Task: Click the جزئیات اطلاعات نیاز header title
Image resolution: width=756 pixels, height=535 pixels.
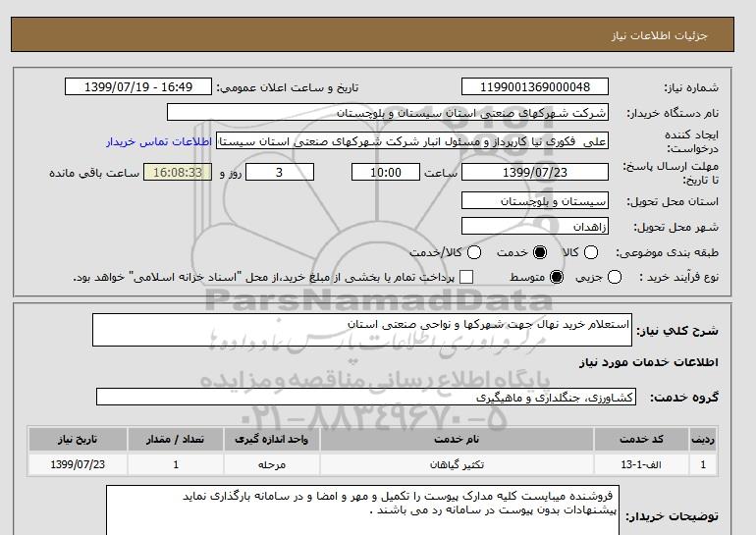Action: (x=659, y=35)
